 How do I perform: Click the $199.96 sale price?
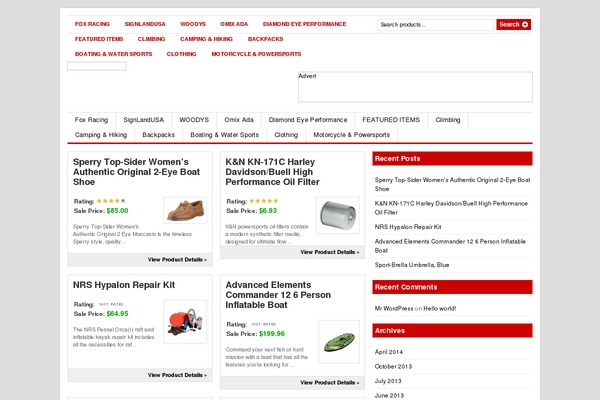pos(272,334)
